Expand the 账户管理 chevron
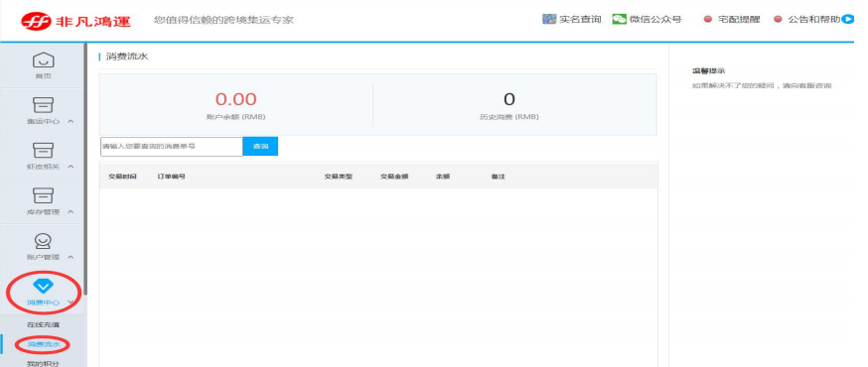 [71, 257]
